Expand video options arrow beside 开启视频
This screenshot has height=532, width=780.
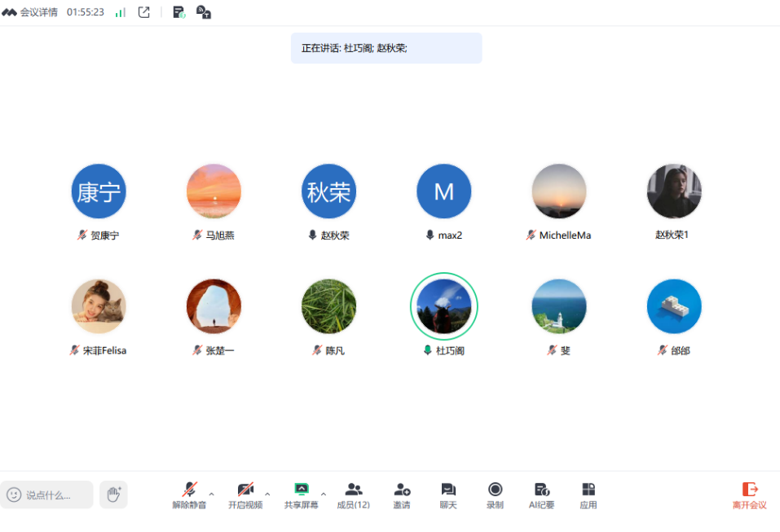267,494
